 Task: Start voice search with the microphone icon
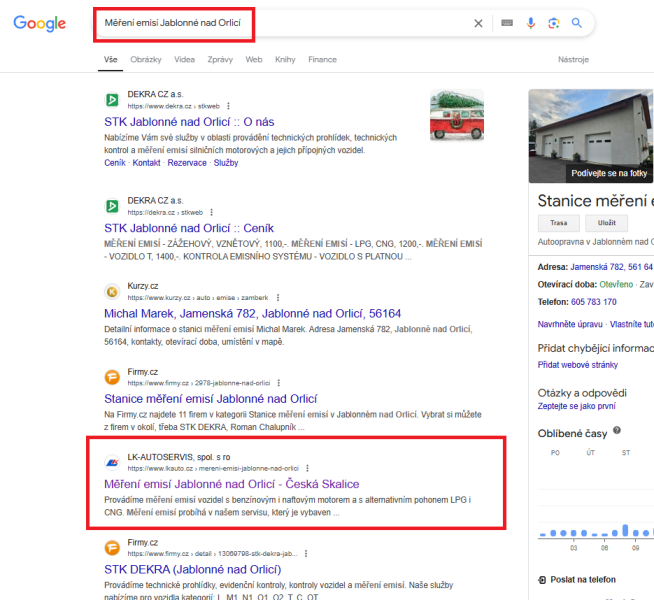point(531,23)
